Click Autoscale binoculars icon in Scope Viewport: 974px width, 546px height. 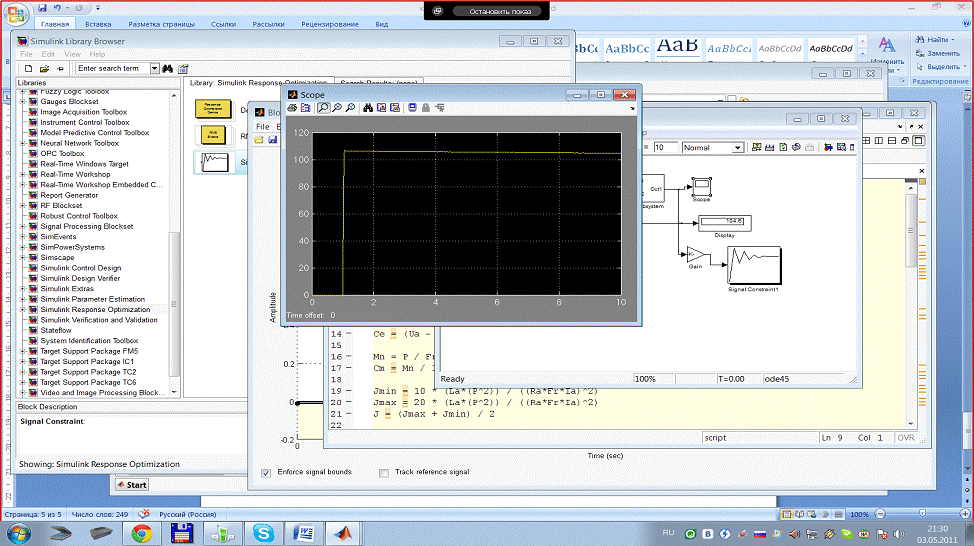pos(368,107)
